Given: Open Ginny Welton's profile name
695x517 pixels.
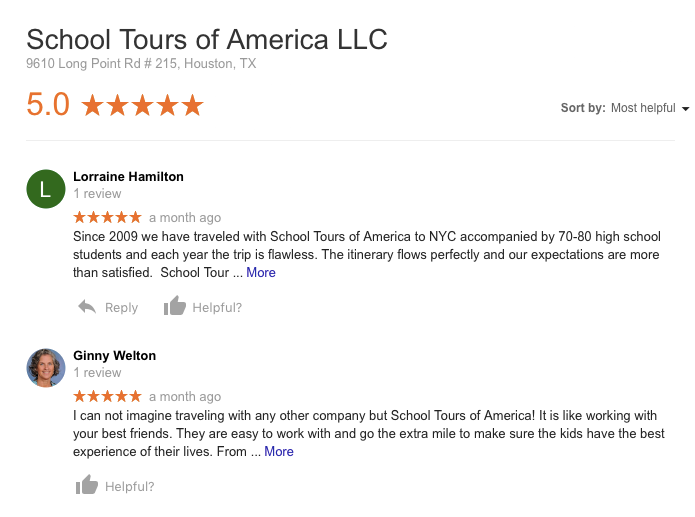Looking at the screenshot, I should pyautogui.click(x=114, y=355).
